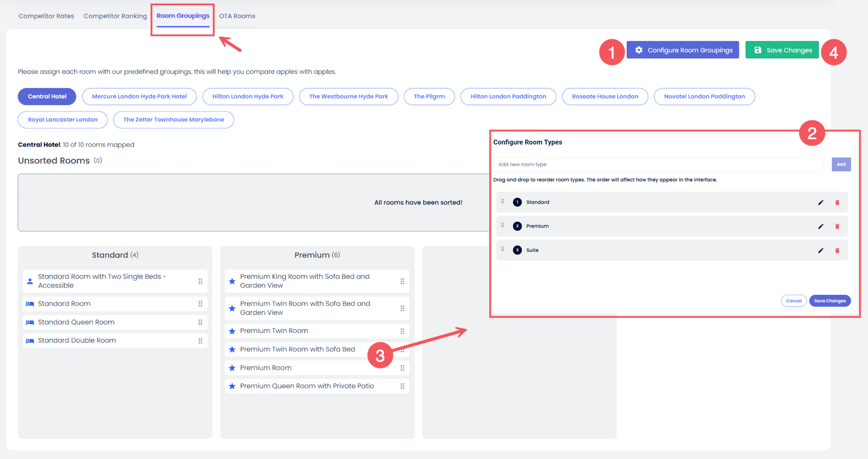Screen dimensions: 868x459
Task: Click drag grip of Premium room type row
Action: (503, 226)
